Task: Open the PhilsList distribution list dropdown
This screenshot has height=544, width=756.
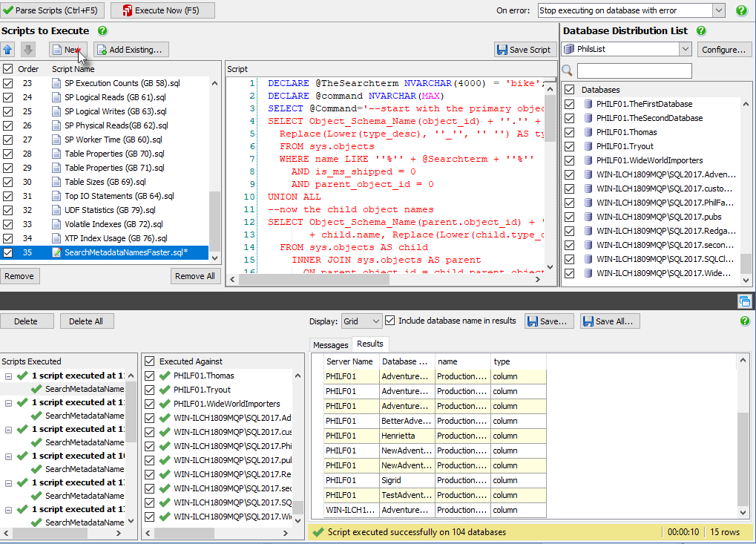Action: 685,49
